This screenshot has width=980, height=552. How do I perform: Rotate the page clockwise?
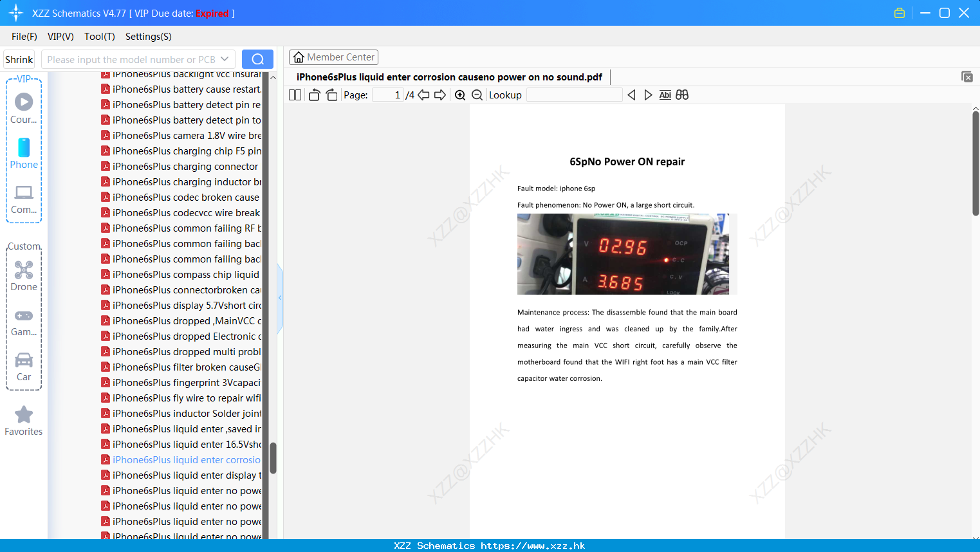[x=331, y=95]
